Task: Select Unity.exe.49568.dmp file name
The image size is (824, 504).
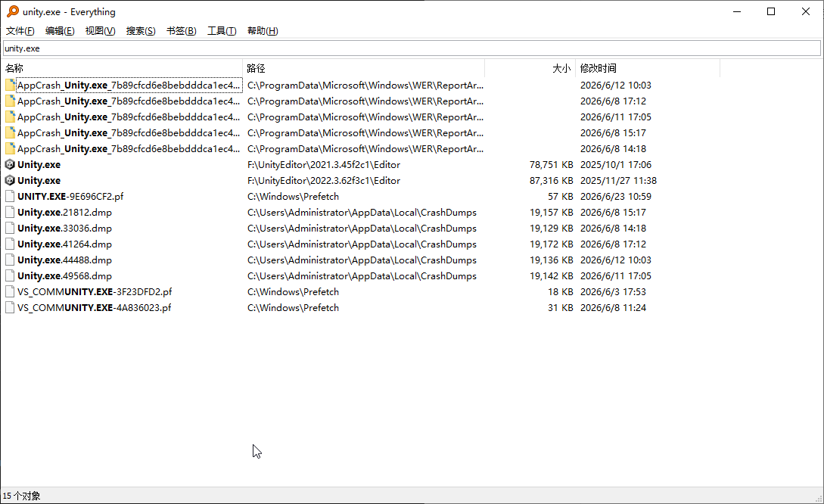Action: click(64, 276)
